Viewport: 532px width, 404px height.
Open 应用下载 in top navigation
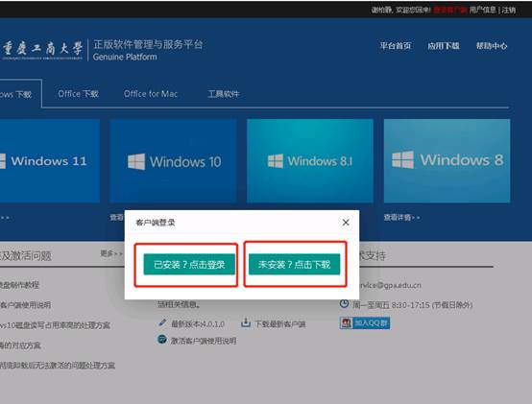click(444, 46)
